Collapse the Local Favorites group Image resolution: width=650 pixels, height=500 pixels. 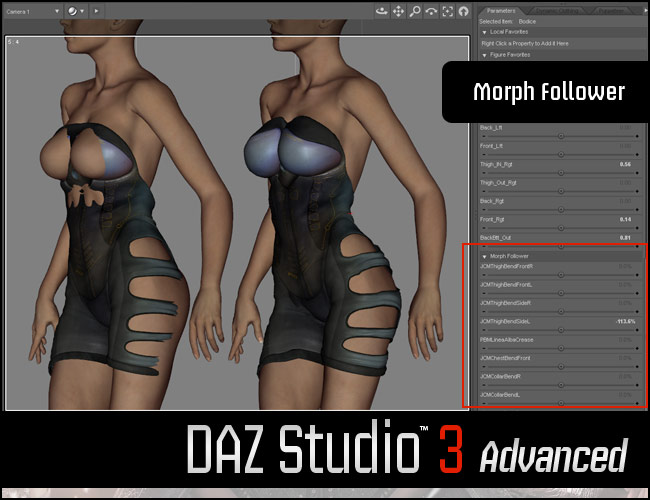tap(484, 32)
